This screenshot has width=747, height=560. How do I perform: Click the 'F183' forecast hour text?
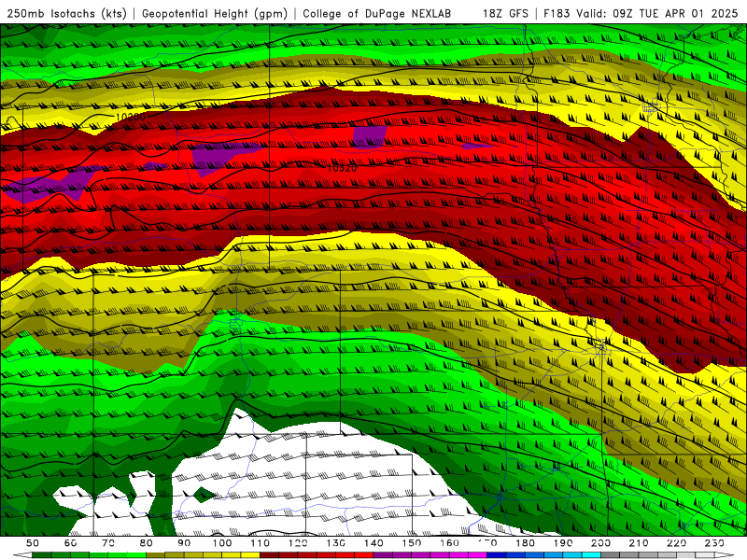557,13
